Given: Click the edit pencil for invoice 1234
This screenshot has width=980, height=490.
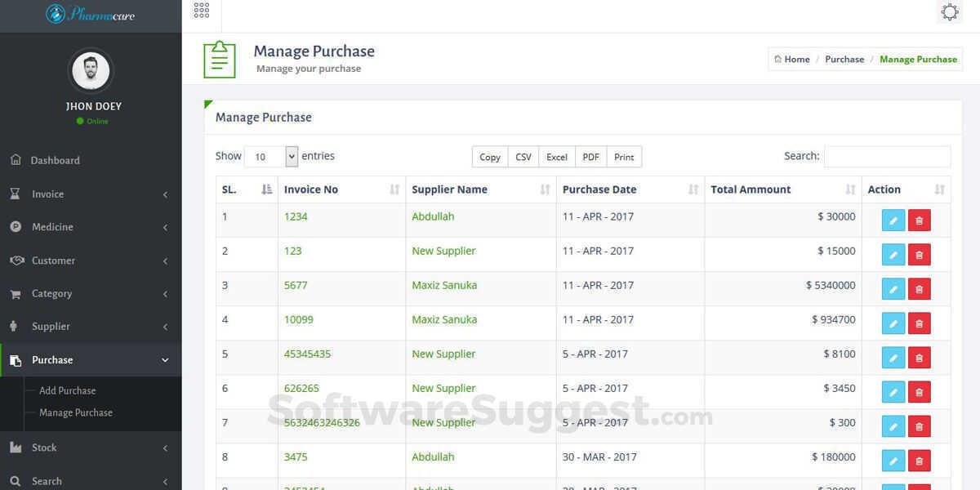Looking at the screenshot, I should coord(893,220).
